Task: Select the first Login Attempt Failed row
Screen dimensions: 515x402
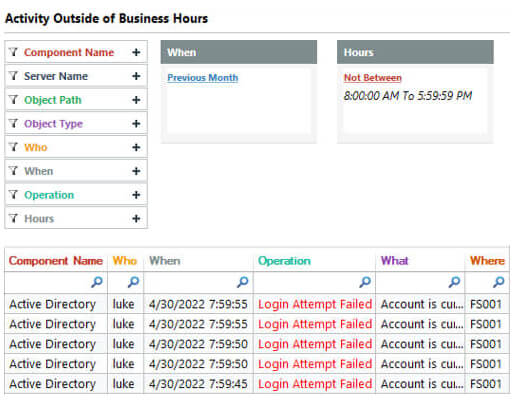Action: pyautogui.click(x=257, y=304)
